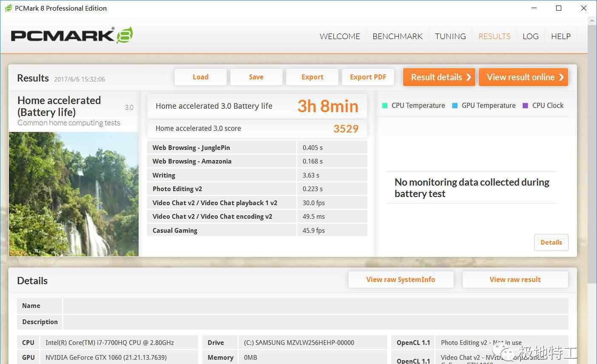Click the 0.405 s JunglePin value

[313, 148]
